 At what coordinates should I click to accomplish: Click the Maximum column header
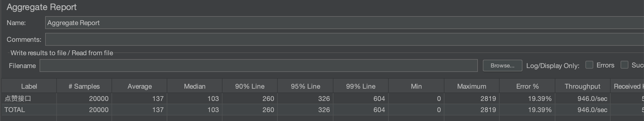(471, 86)
